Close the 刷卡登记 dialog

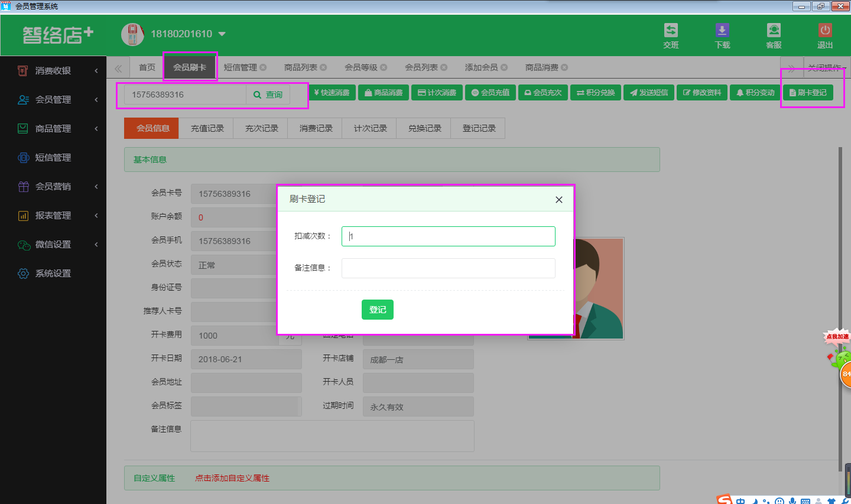558,200
